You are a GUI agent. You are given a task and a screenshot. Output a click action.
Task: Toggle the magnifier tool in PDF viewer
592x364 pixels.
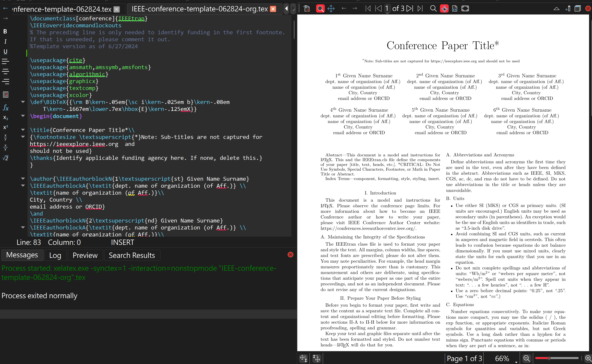tap(320, 9)
